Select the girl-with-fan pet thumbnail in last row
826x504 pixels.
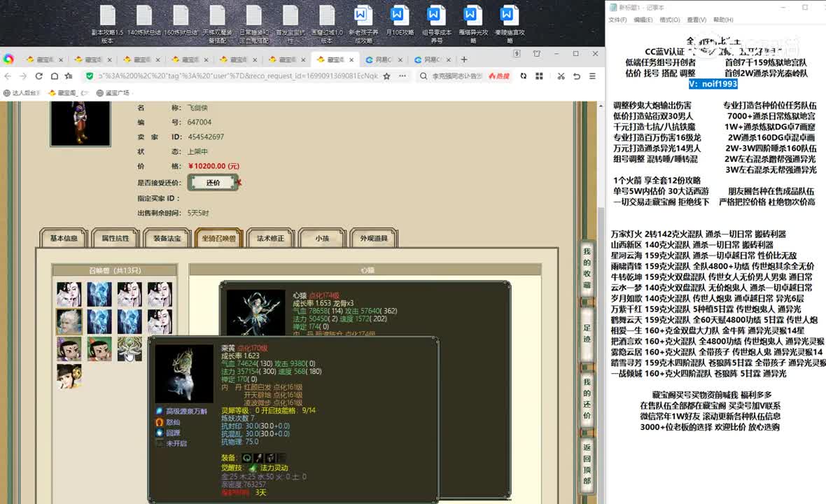point(69,376)
